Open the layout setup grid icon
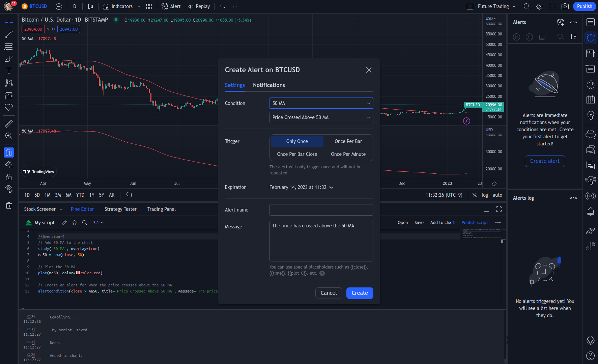The height and width of the screenshot is (364, 598). [x=149, y=6]
